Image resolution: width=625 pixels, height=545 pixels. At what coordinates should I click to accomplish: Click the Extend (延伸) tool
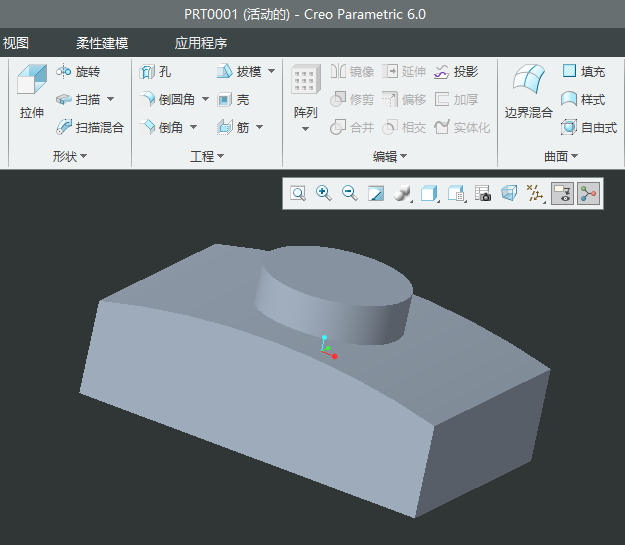coord(404,72)
